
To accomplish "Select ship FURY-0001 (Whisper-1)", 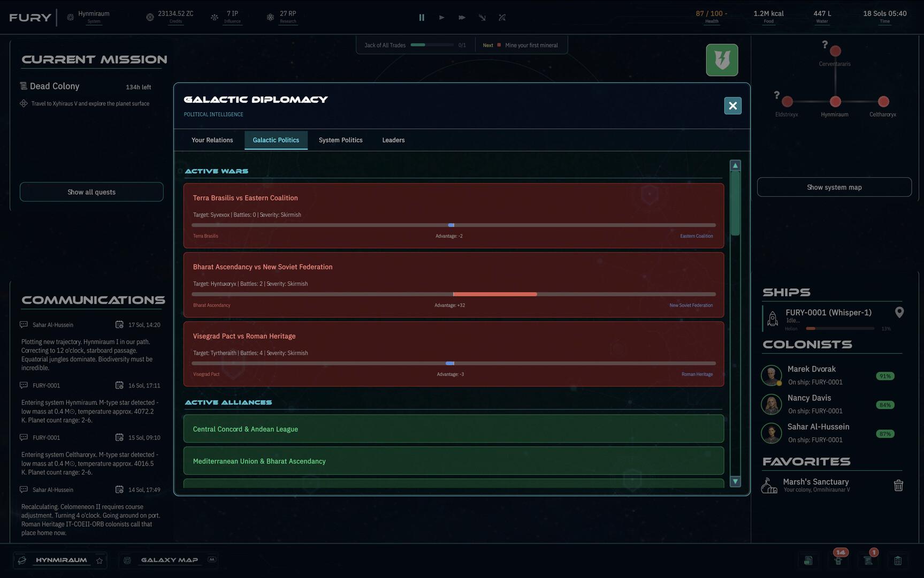I will tap(828, 313).
